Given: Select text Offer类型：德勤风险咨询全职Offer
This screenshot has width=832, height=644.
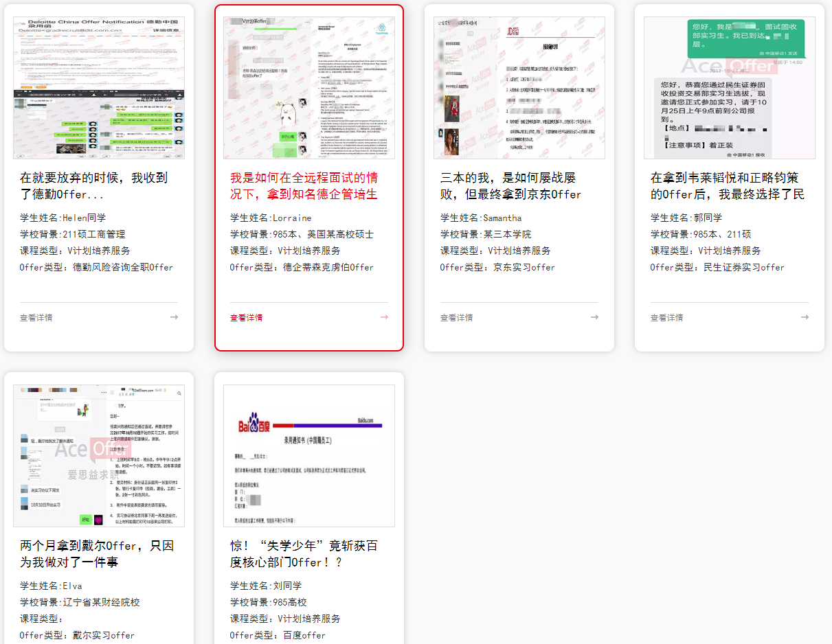Looking at the screenshot, I should click(97, 267).
